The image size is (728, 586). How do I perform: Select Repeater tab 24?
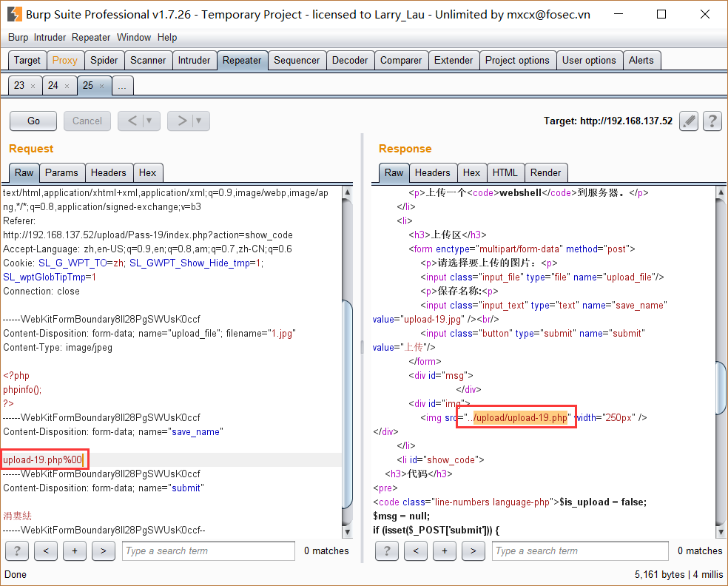[x=53, y=86]
